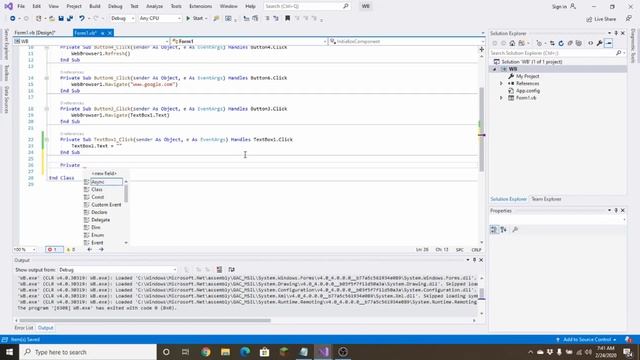Open the Any CPU platform dropdown

(x=160, y=18)
